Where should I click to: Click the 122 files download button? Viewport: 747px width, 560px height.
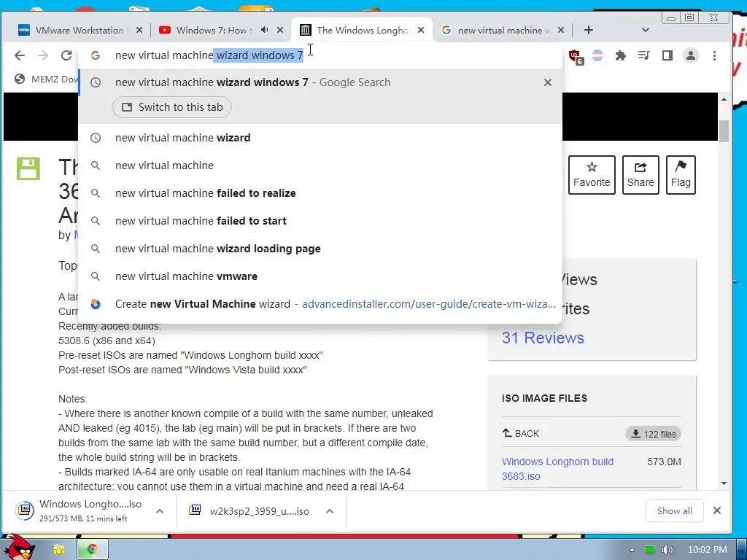[653, 434]
